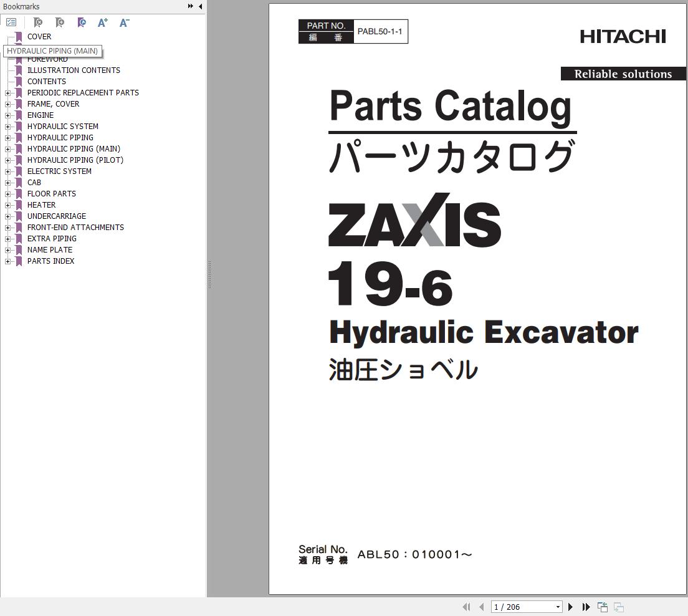The height and width of the screenshot is (616, 688).
Task: Click the Bookmarks panel title
Action: tap(21, 7)
